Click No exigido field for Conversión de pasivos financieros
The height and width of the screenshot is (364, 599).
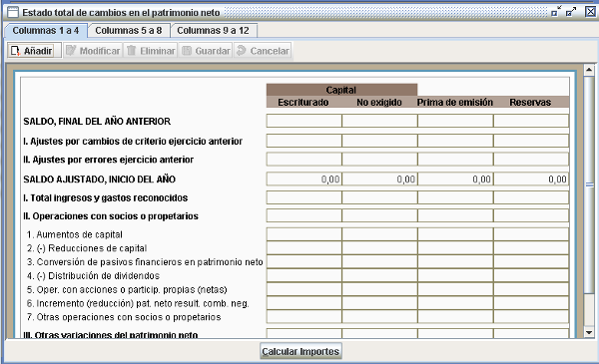pos(379,261)
